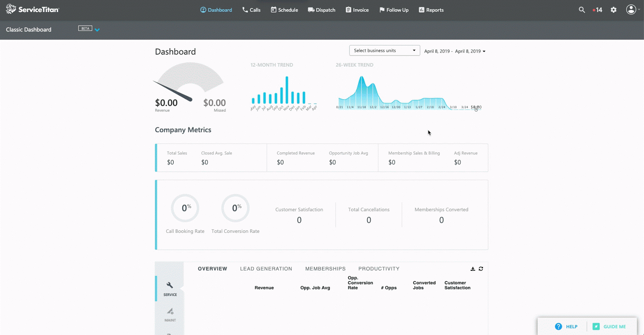Viewport: 644px width, 335px height.
Task: Open the user profile menu
Action: [x=633, y=9]
